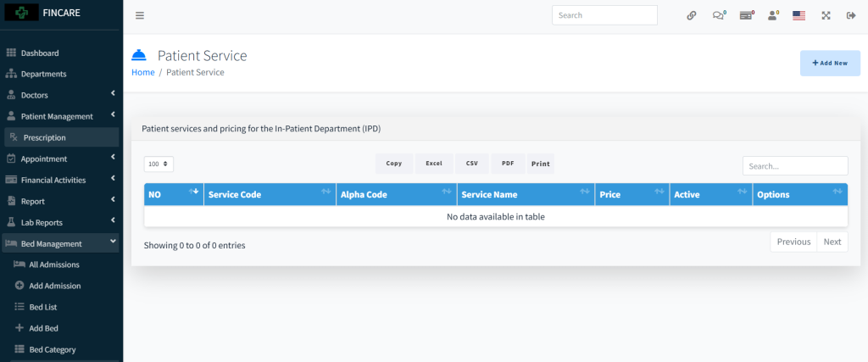Click the Home breadcrumb link
Image resolution: width=868 pixels, height=362 pixels.
pos(142,73)
